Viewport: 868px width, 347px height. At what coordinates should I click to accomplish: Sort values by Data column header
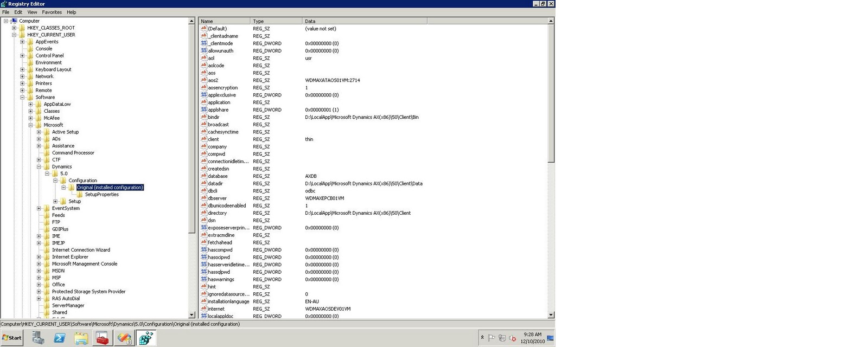click(365, 21)
